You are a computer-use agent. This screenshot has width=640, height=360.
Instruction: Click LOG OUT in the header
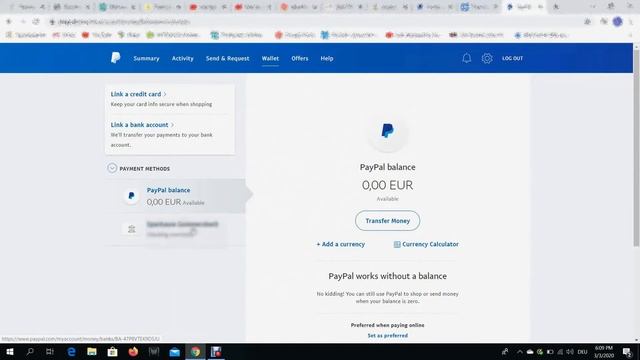[x=512, y=58]
